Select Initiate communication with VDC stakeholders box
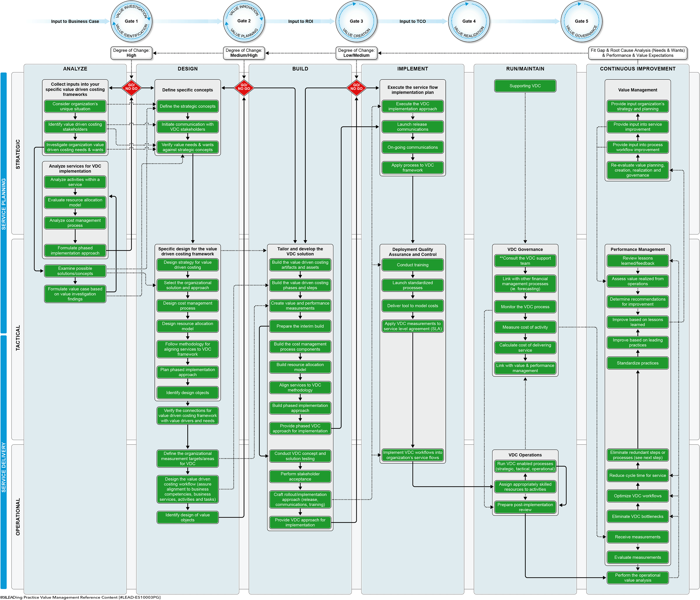700x600 pixels. tap(188, 127)
